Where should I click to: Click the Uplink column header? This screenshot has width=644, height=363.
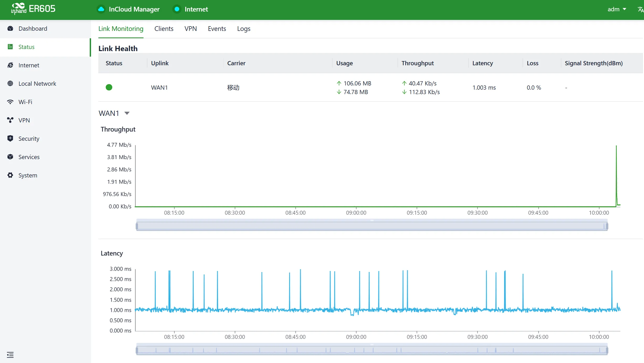click(x=160, y=63)
